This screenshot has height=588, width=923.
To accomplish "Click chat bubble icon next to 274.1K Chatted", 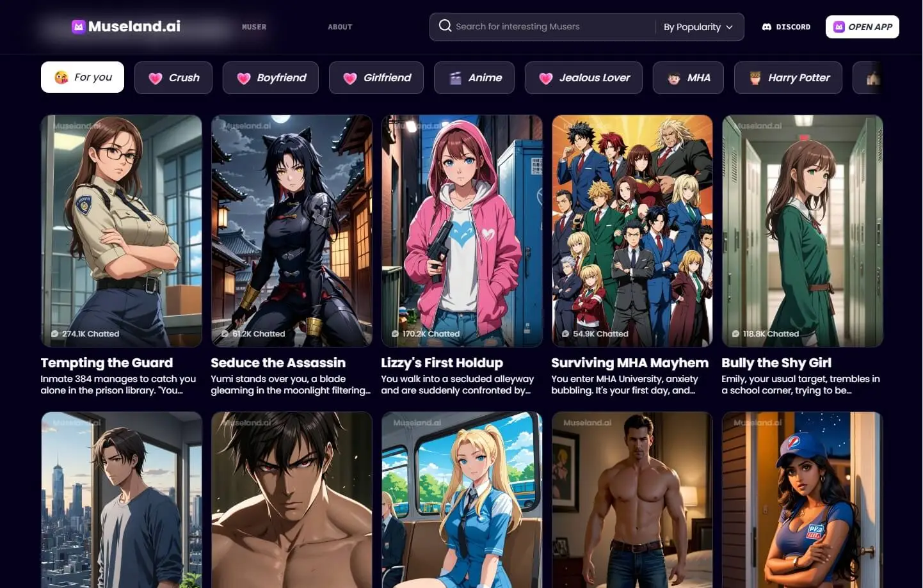I will [55, 334].
